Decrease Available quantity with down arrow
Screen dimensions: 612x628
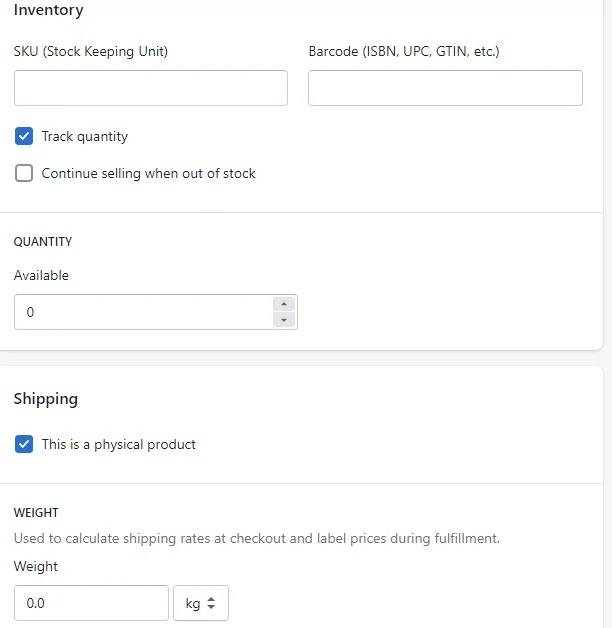click(x=285, y=320)
